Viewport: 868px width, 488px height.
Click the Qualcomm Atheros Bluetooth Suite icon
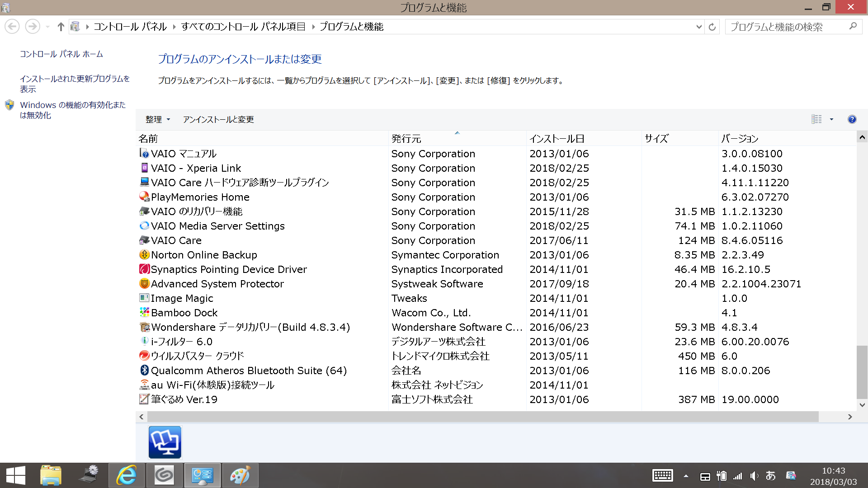pyautogui.click(x=144, y=371)
